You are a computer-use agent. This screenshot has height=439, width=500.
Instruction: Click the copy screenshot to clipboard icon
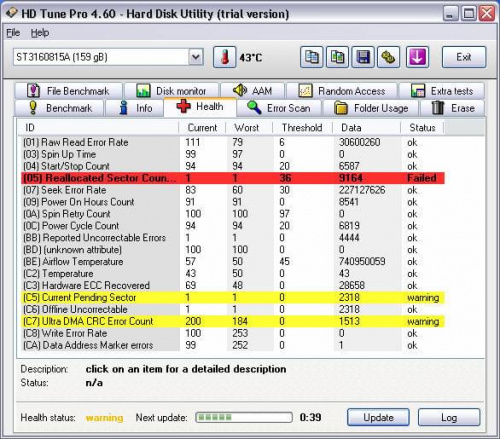(337, 57)
